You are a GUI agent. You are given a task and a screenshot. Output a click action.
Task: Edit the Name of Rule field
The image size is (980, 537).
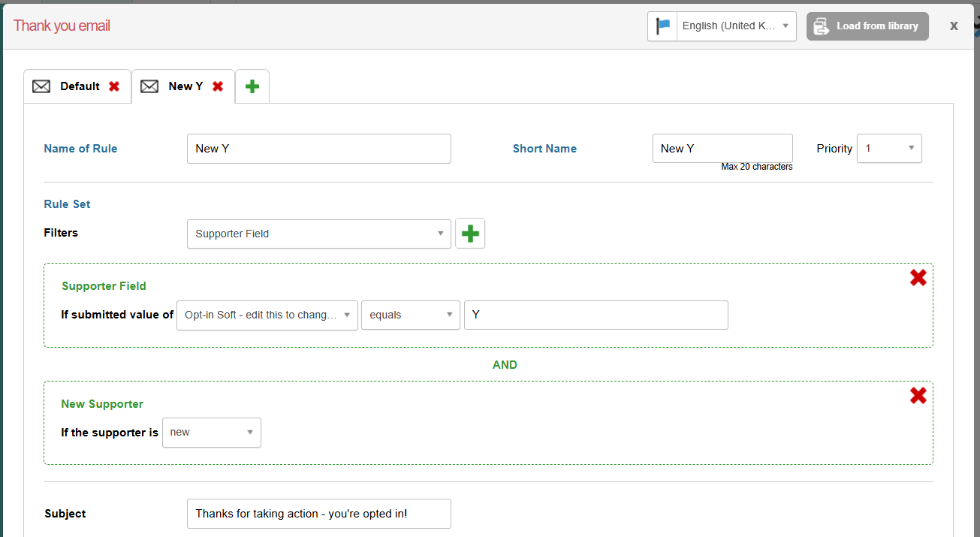(x=319, y=149)
